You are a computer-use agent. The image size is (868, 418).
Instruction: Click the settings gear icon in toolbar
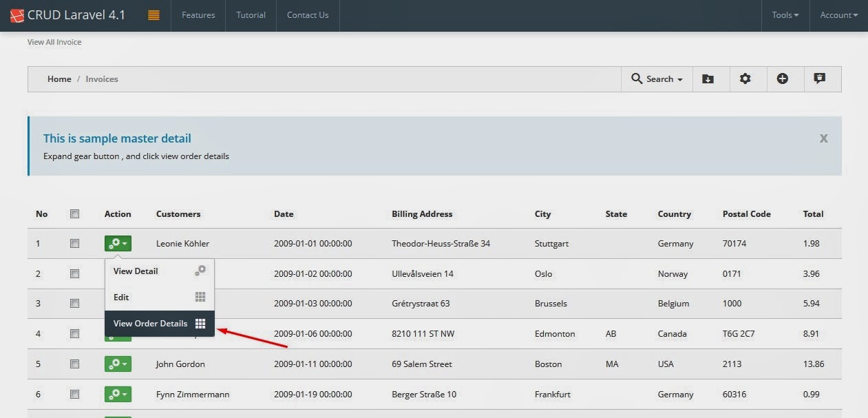tap(746, 79)
